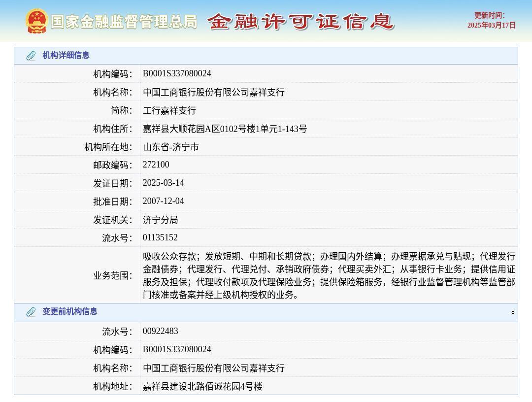Image resolution: width=532 pixels, height=402 pixels.
Task: Select institution code B0001S337080024 in details
Action: coord(177,74)
